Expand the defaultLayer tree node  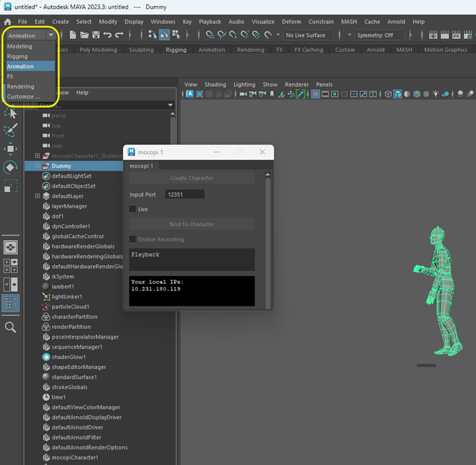[x=38, y=196]
